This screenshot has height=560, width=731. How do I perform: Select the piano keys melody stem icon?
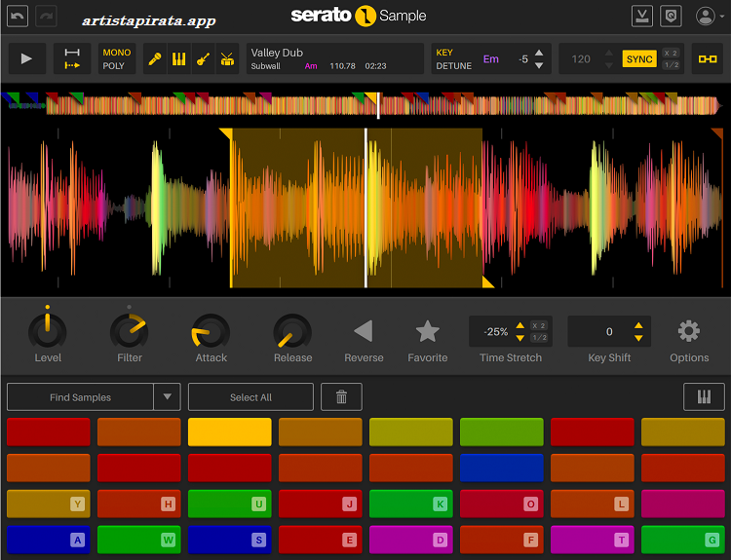(179, 58)
